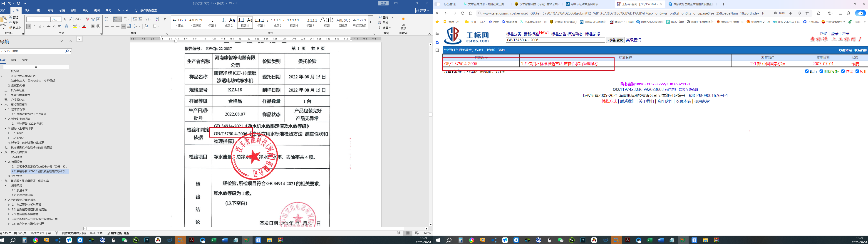Open WeChat from the left taskbar
The width and height of the screenshot is (868, 244).
pyautogui.click(x=125, y=240)
